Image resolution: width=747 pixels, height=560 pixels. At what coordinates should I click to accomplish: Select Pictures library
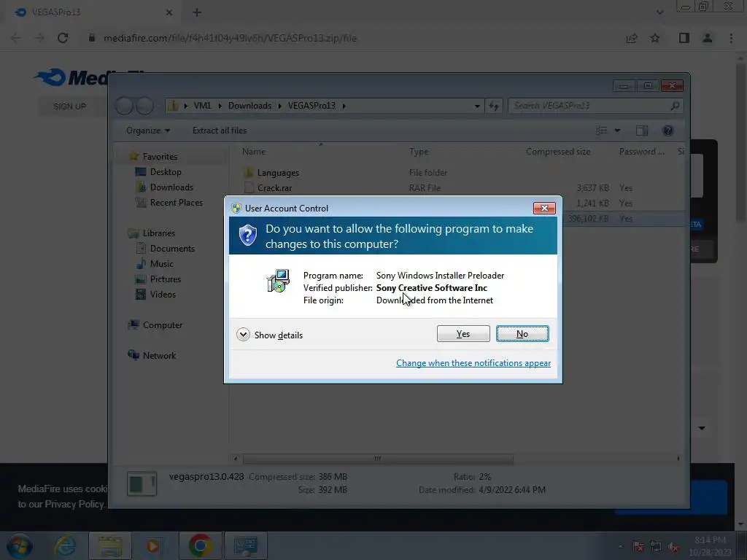click(x=166, y=279)
